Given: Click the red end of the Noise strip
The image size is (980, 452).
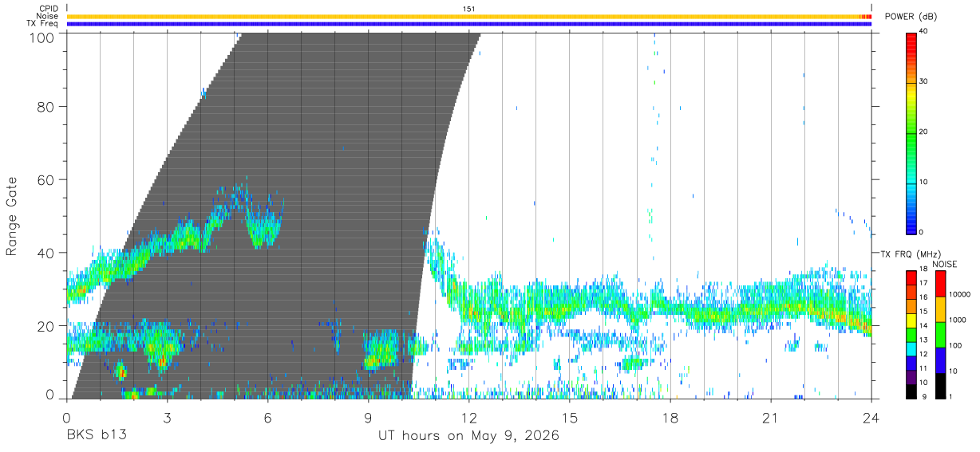Looking at the screenshot, I should [866, 16].
